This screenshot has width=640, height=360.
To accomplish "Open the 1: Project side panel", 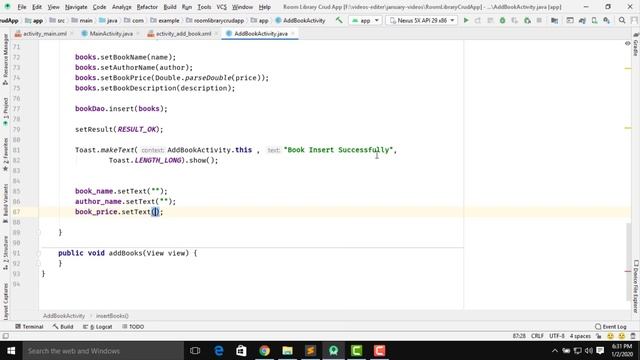I will [x=5, y=111].
